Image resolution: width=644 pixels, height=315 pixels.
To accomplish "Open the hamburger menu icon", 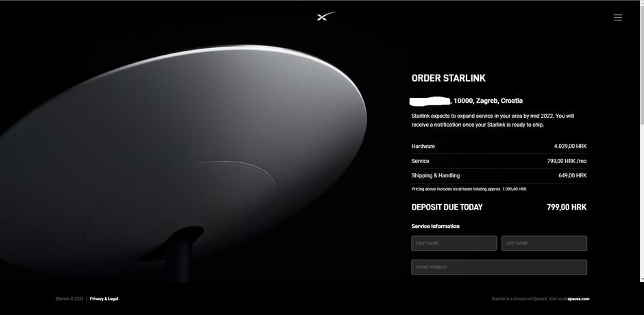I will [618, 17].
